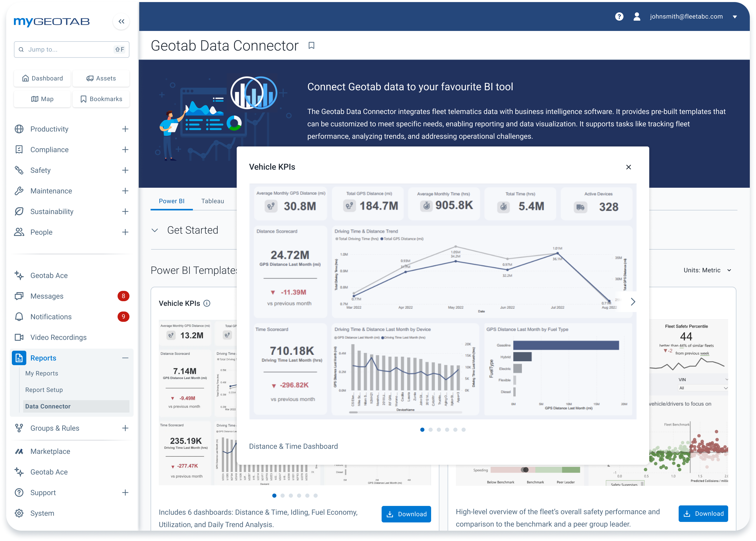This screenshot has height=541, width=756.
Task: Click the Groups & Rules icon
Action: [x=19, y=428]
